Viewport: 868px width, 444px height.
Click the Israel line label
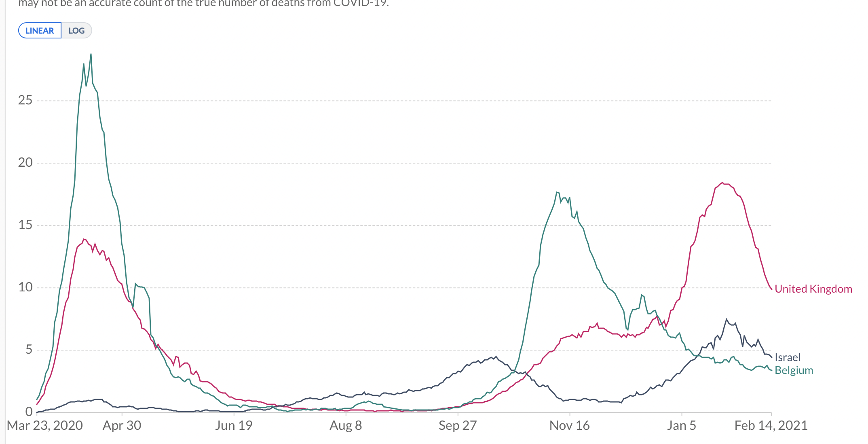click(x=787, y=357)
